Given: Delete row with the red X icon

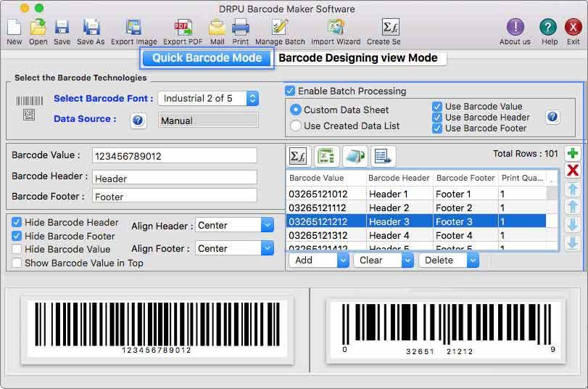Looking at the screenshot, I should tap(573, 171).
